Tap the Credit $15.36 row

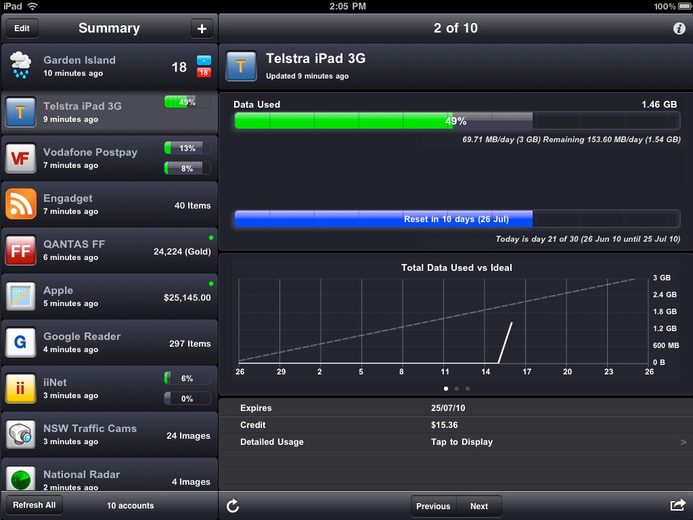pos(455,425)
